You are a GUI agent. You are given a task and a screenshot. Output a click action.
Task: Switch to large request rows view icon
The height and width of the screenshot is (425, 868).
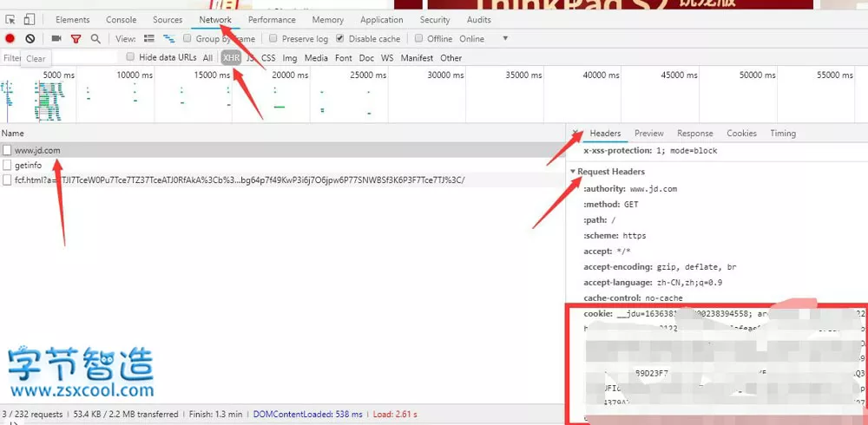coord(149,39)
